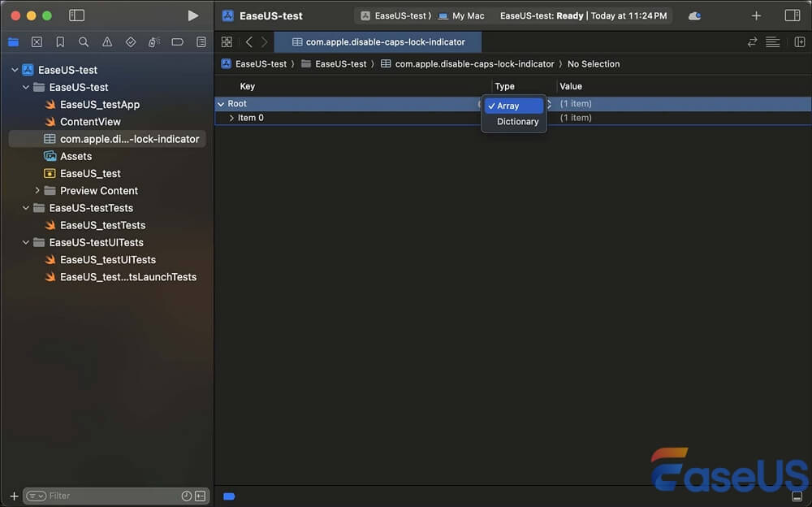Collapse the EaseUS-test folder group
The width and height of the screenshot is (812, 507).
click(26, 87)
